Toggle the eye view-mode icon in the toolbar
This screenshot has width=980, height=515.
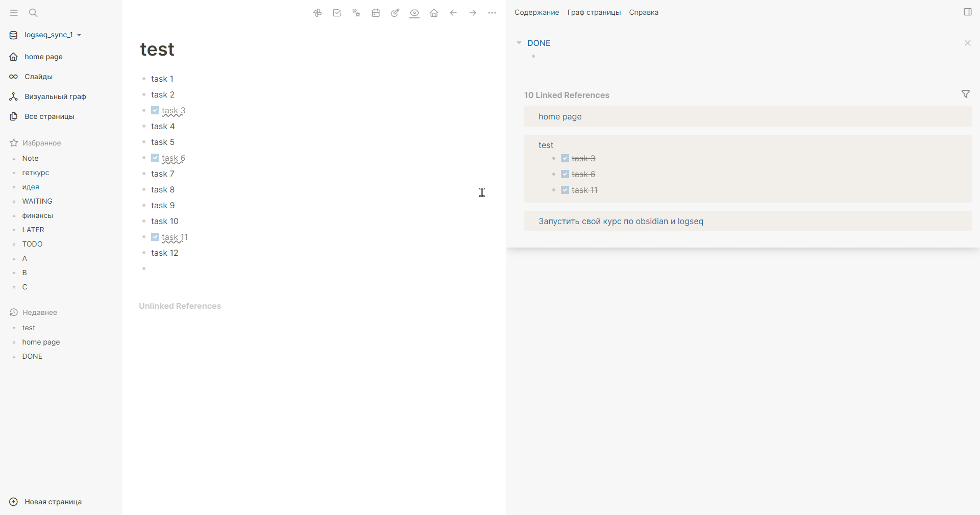pos(414,13)
